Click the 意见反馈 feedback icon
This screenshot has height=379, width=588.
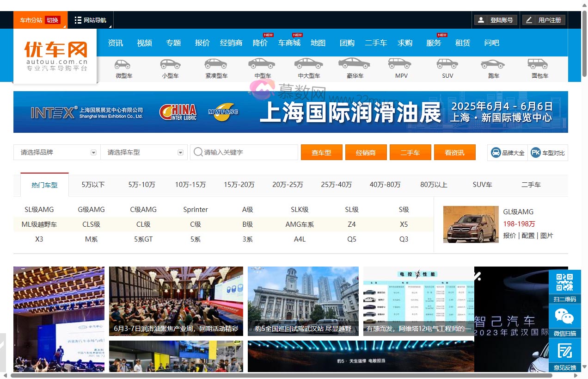[564, 351]
